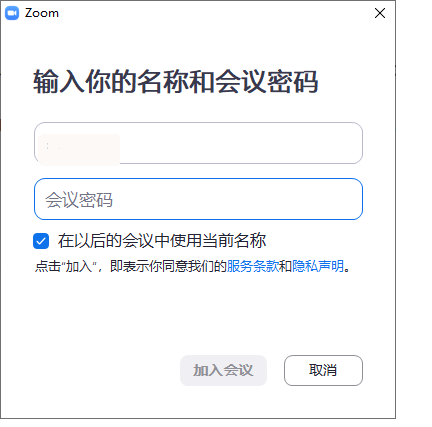Open the 服务条款 link
This screenshot has height=427, width=432.
point(253,266)
